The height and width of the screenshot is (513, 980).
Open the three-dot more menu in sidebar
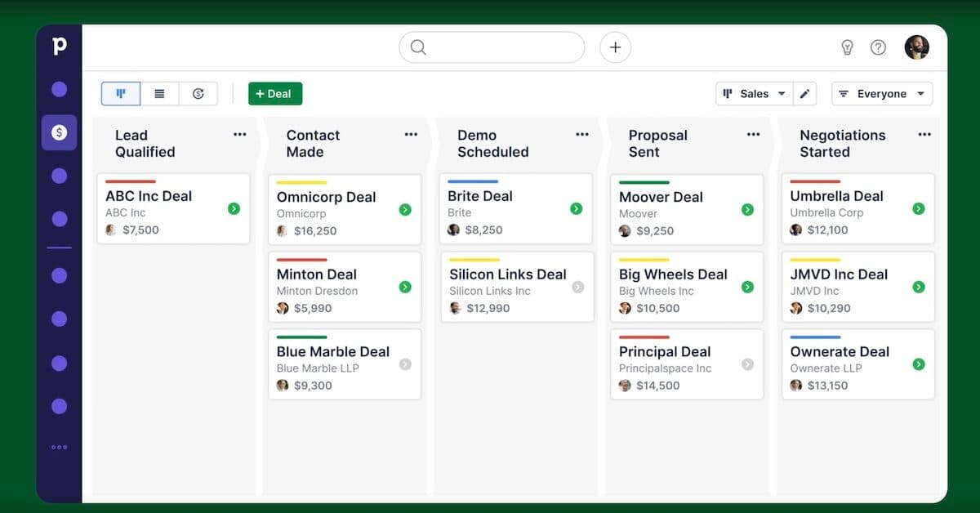point(59,447)
